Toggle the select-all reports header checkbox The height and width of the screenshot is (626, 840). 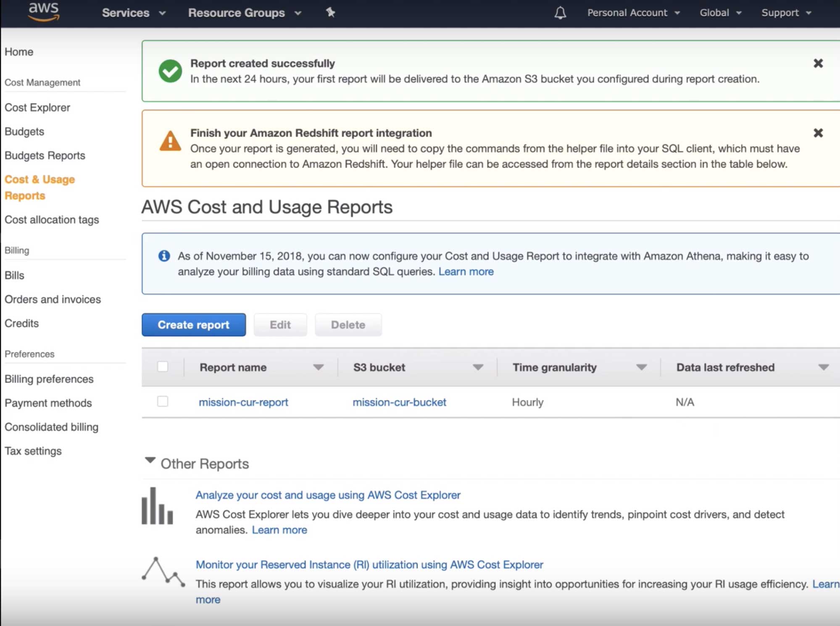[163, 367]
